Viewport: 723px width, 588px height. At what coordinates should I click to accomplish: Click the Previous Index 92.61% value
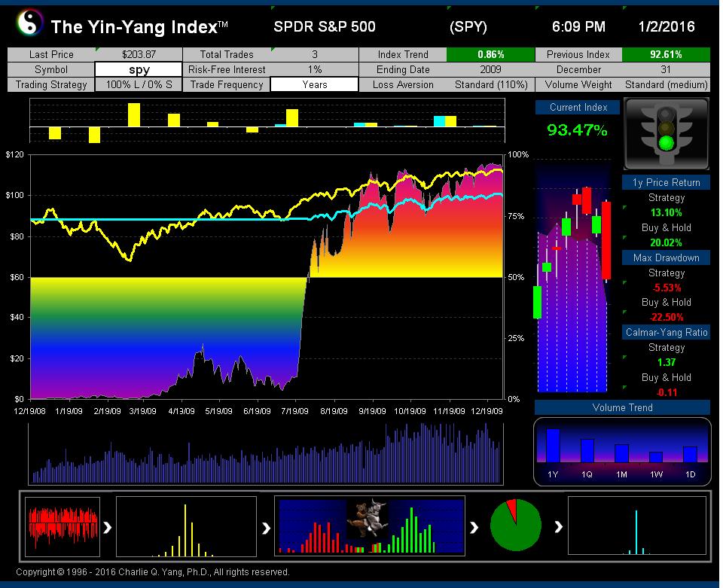coord(666,54)
